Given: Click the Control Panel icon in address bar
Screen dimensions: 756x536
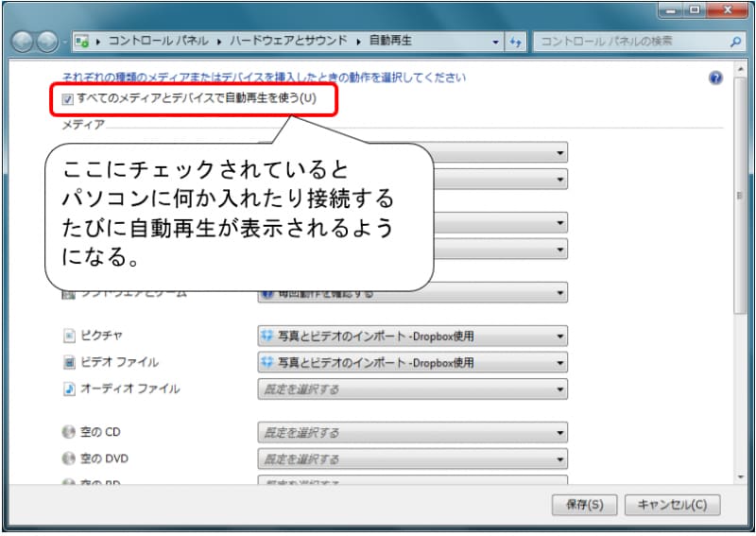Looking at the screenshot, I should (82, 42).
